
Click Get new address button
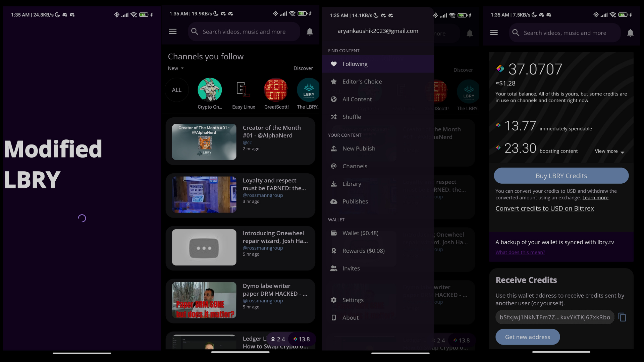pos(528,337)
